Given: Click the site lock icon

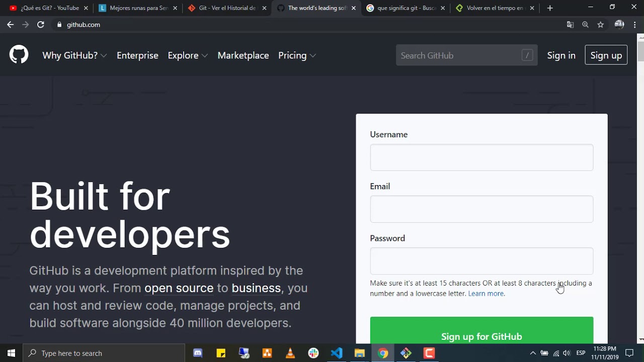Looking at the screenshot, I should click(59, 25).
